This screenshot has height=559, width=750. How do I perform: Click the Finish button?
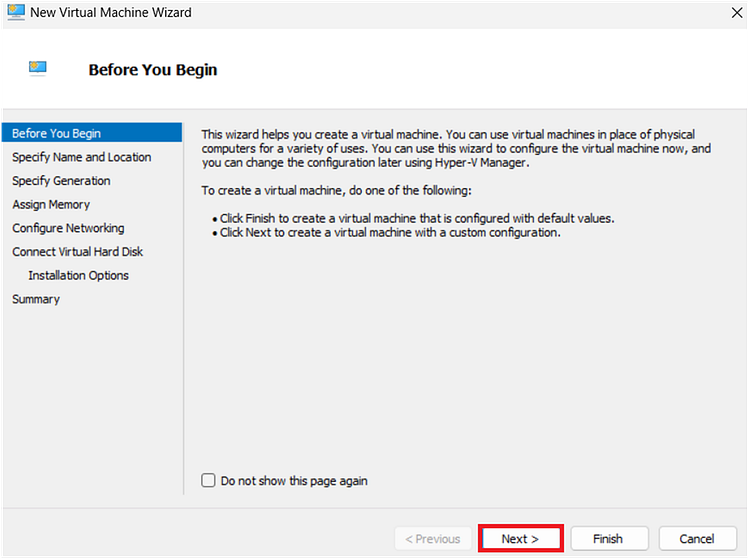(x=609, y=539)
